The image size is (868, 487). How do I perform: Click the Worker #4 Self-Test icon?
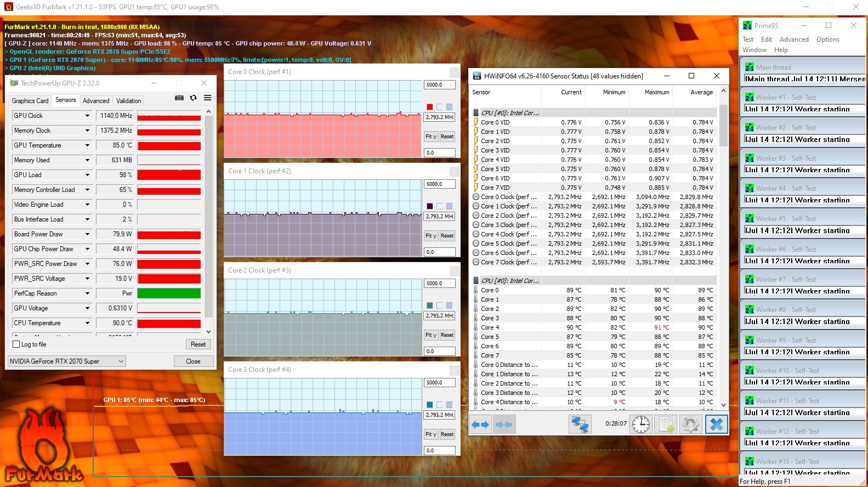[x=750, y=188]
